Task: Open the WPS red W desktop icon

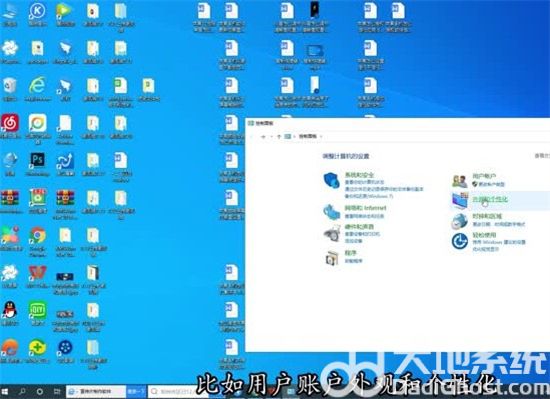Action: (x=37, y=277)
